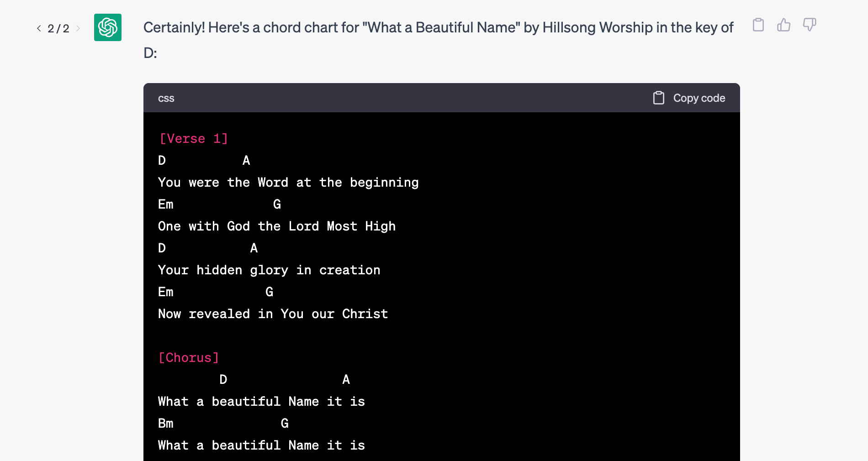This screenshot has width=868, height=461.
Task: Click the Bm chord in the chorus
Action: click(x=166, y=423)
